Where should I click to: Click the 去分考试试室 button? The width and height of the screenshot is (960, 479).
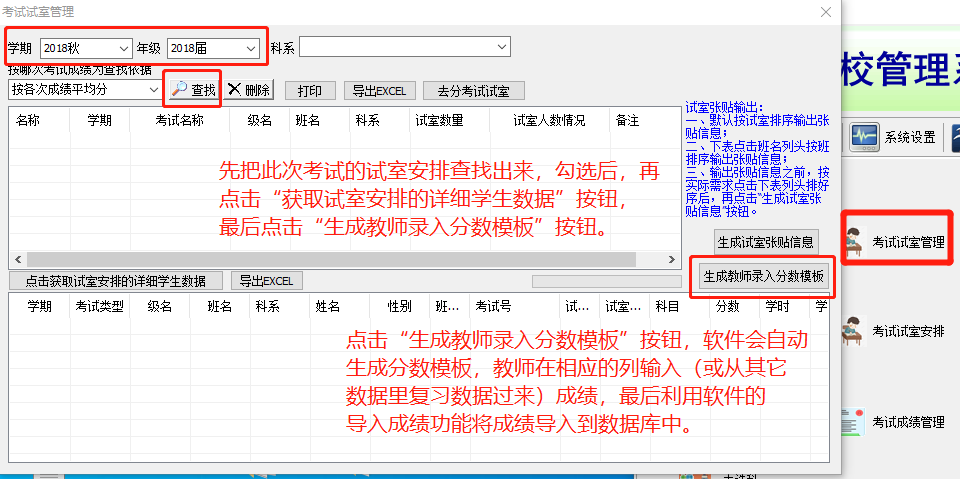pos(473,91)
